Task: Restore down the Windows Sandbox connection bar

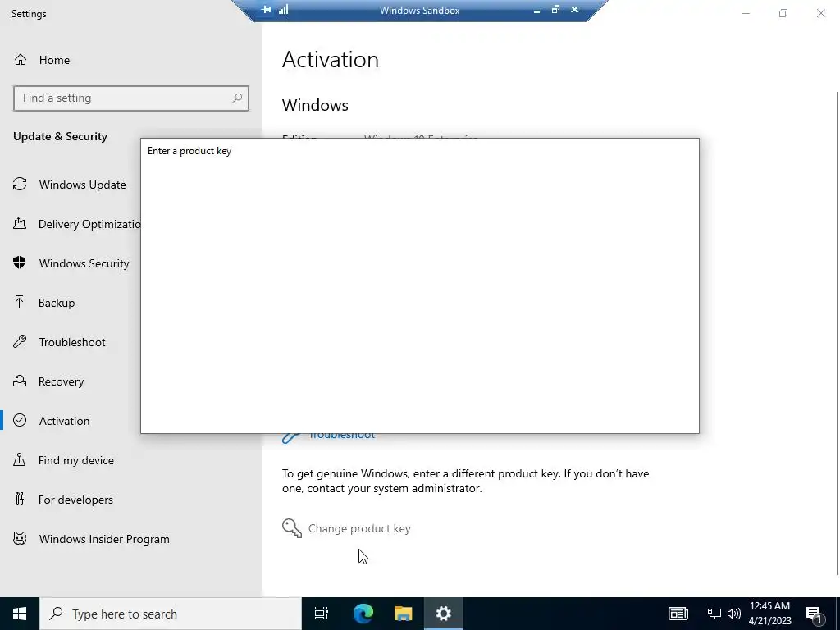Action: tap(555, 10)
